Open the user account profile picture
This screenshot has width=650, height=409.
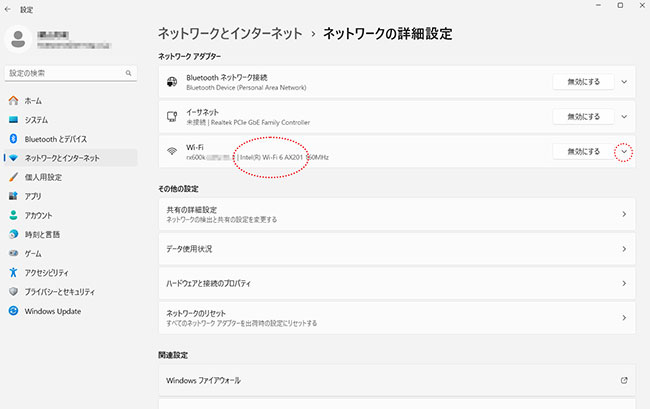pyautogui.click(x=18, y=39)
